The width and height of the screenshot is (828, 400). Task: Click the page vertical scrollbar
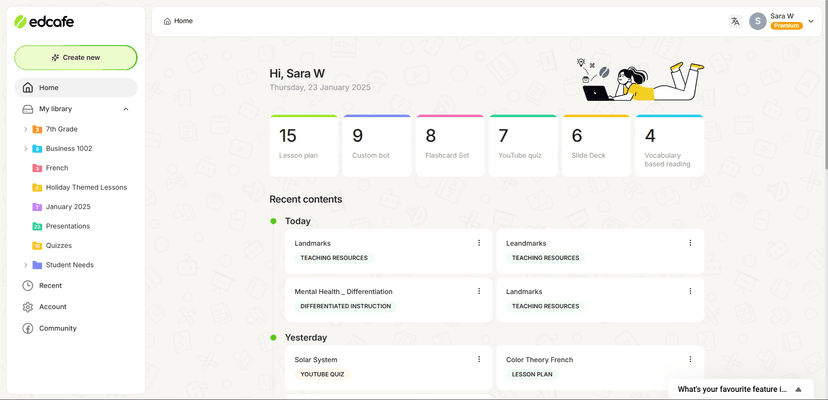[826, 85]
